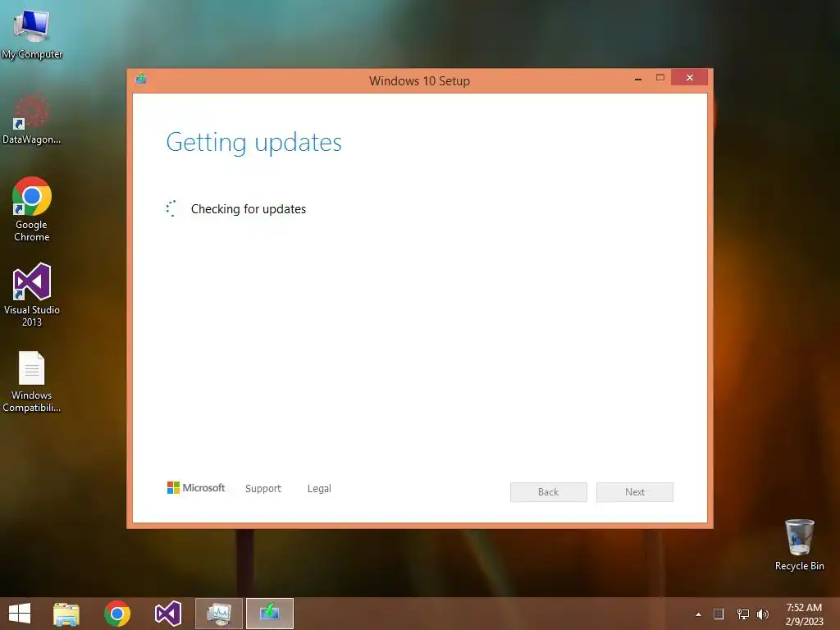The width and height of the screenshot is (840, 630).
Task: Open Visual Studio from the taskbar
Action: (x=168, y=614)
